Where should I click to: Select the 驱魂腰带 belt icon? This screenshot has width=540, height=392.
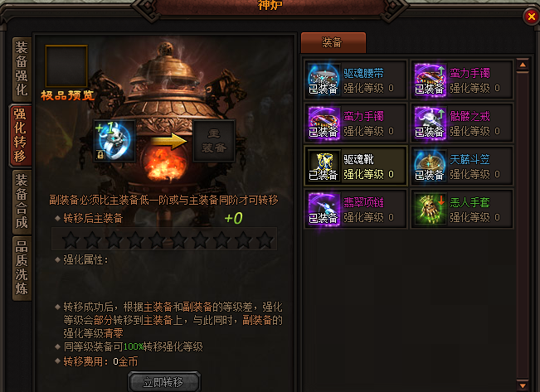click(x=324, y=80)
